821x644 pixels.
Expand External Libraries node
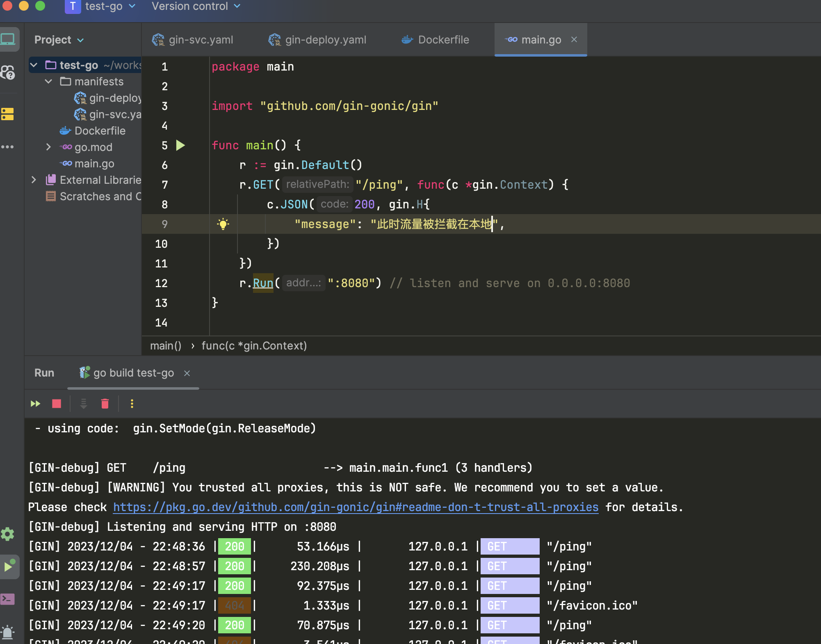pos(34,180)
